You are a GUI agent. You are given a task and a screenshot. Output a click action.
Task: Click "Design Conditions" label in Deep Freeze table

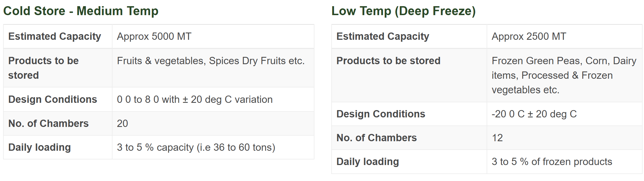[x=381, y=114]
